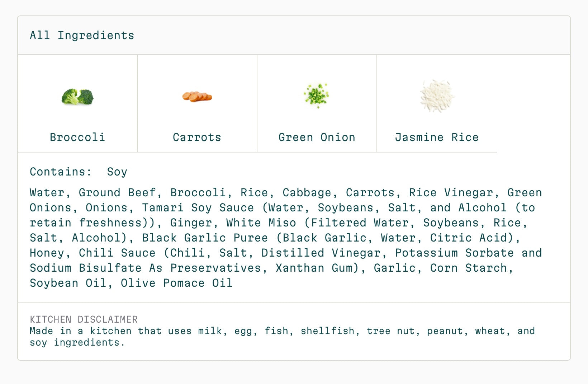Click the broccoli image

pos(77,97)
